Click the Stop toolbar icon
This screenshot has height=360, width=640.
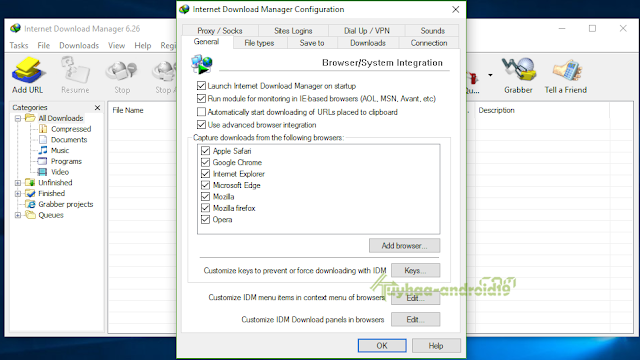(x=121, y=71)
